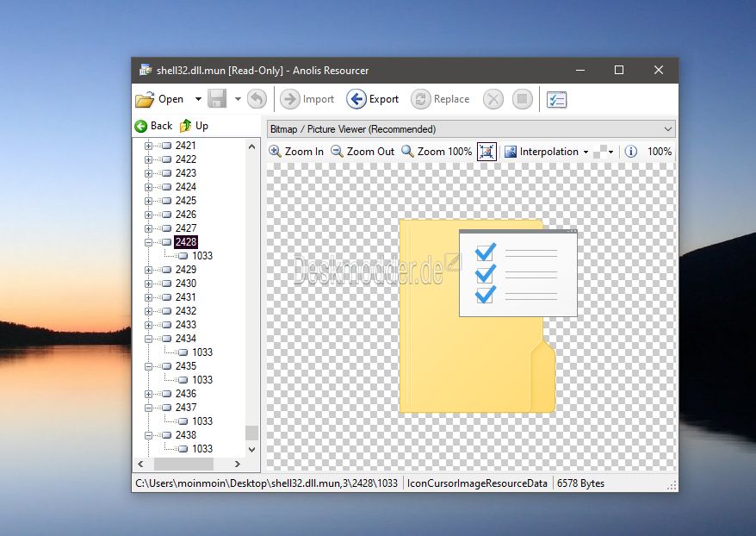The image size is (756, 536).
Task: Open the options checklist icon in toolbar
Action: 556,99
